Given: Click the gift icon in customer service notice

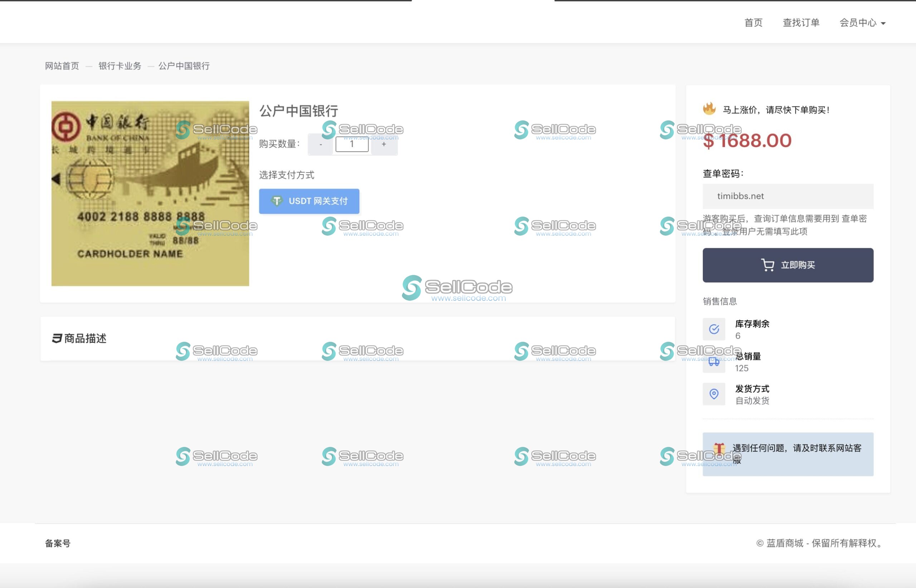Looking at the screenshot, I should pyautogui.click(x=719, y=449).
